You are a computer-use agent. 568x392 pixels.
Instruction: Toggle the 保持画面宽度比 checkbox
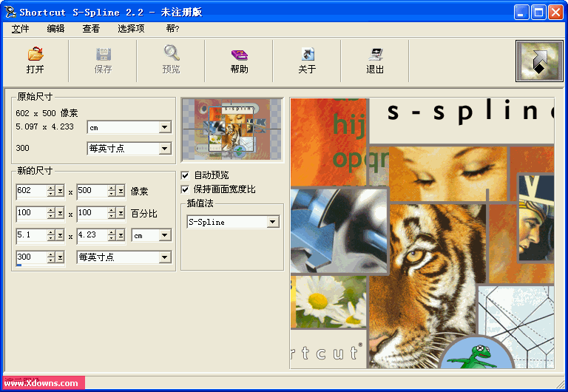tap(185, 189)
